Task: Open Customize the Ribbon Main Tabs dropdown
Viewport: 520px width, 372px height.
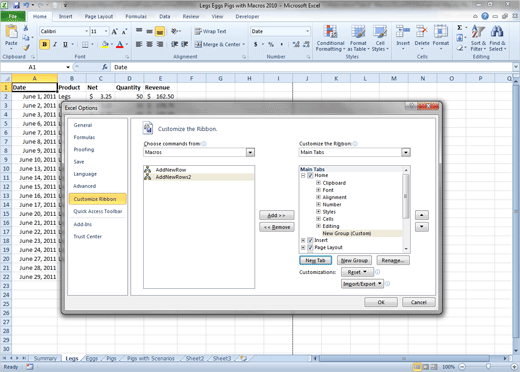Action: [406, 152]
